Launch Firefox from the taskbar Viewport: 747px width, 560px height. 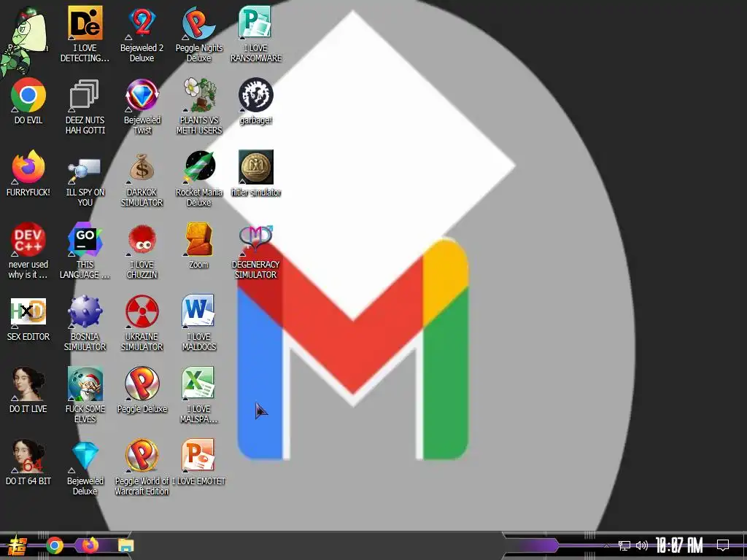click(90, 545)
